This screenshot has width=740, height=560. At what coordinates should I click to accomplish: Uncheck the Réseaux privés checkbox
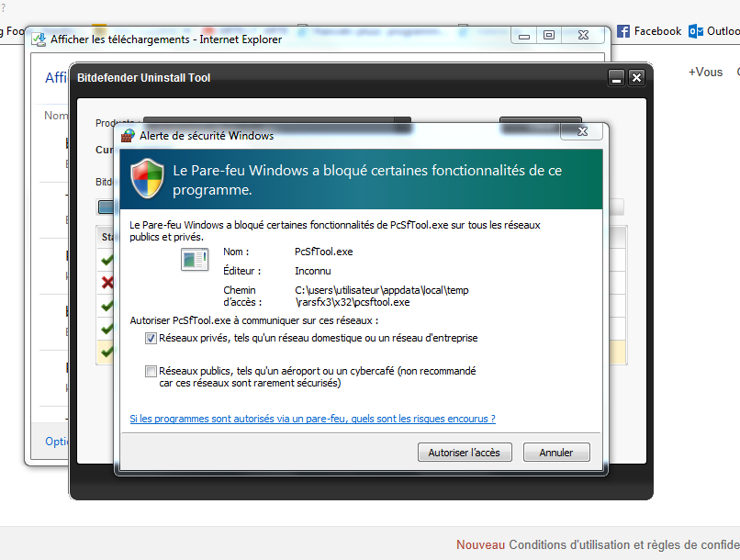(x=151, y=338)
